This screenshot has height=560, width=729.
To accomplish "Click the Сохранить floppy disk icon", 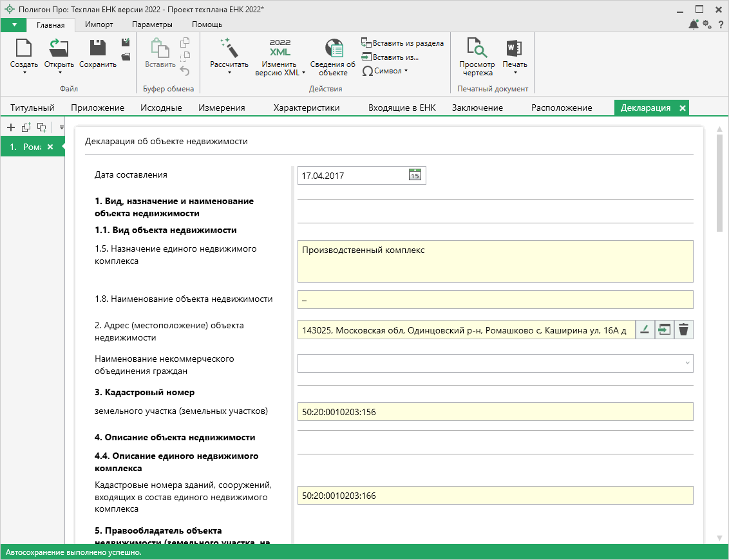I will pos(98,48).
